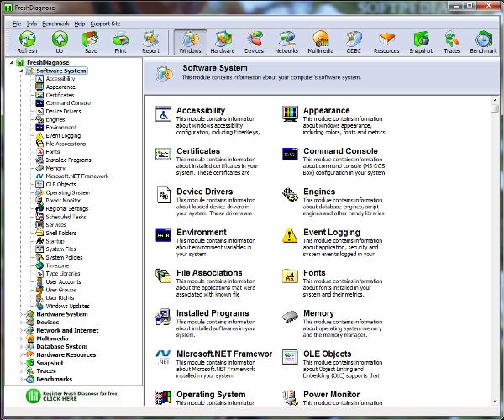
Task: Open the OLE Objects module icon
Action: [290, 357]
